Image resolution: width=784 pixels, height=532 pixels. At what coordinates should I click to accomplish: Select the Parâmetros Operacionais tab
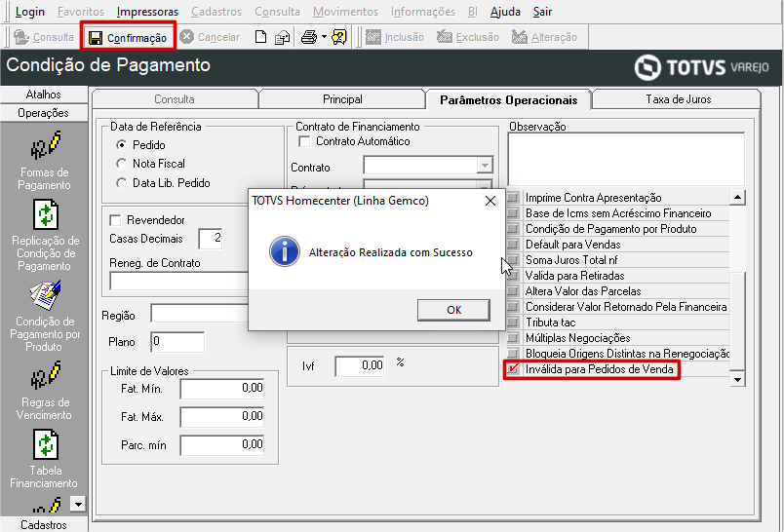(508, 100)
